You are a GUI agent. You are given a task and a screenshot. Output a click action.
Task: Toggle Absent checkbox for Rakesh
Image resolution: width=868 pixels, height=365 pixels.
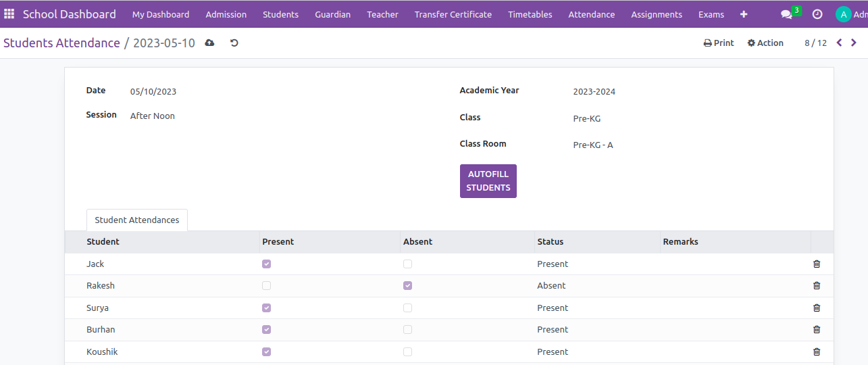coord(407,286)
